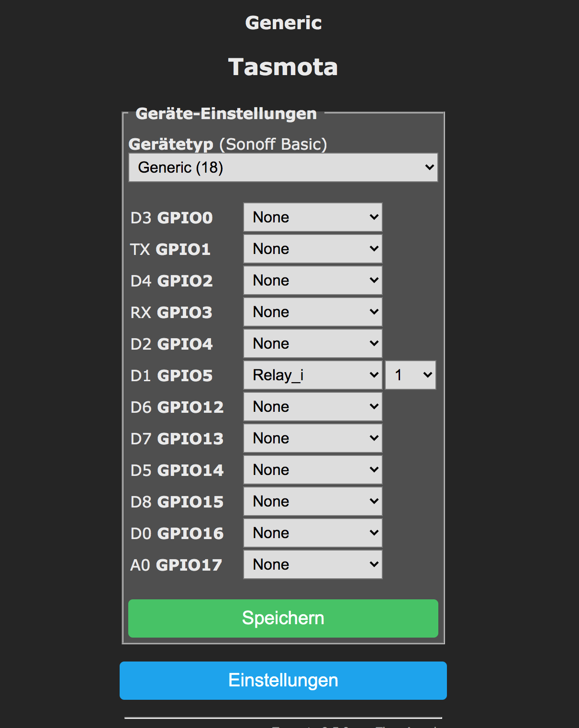Open the D4 GPIO2 selection dropdown
This screenshot has width=579, height=728.
coord(312,280)
